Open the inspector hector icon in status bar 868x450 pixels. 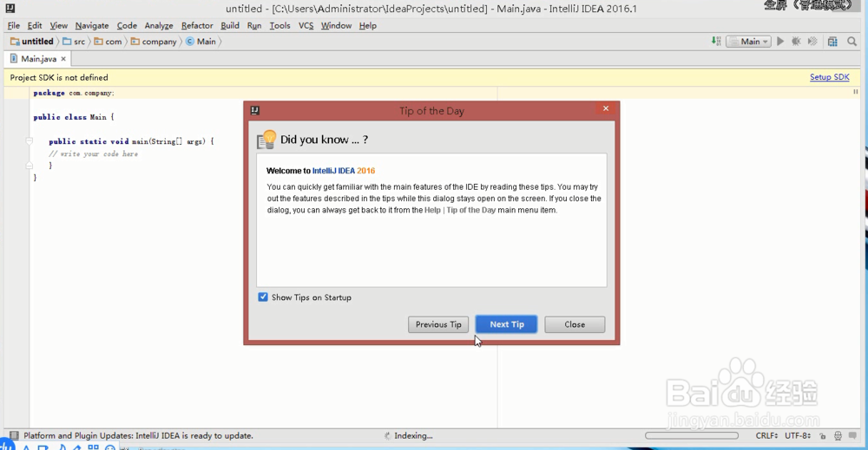838,436
